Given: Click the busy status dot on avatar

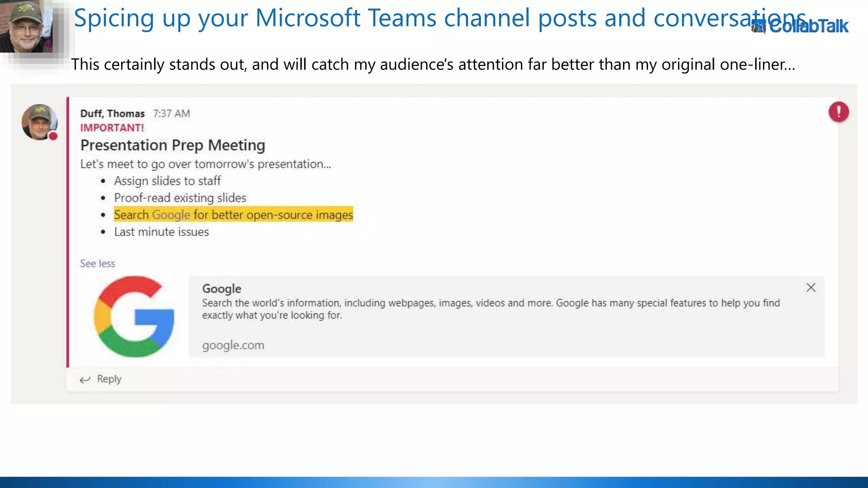Looking at the screenshot, I should tap(53, 136).
